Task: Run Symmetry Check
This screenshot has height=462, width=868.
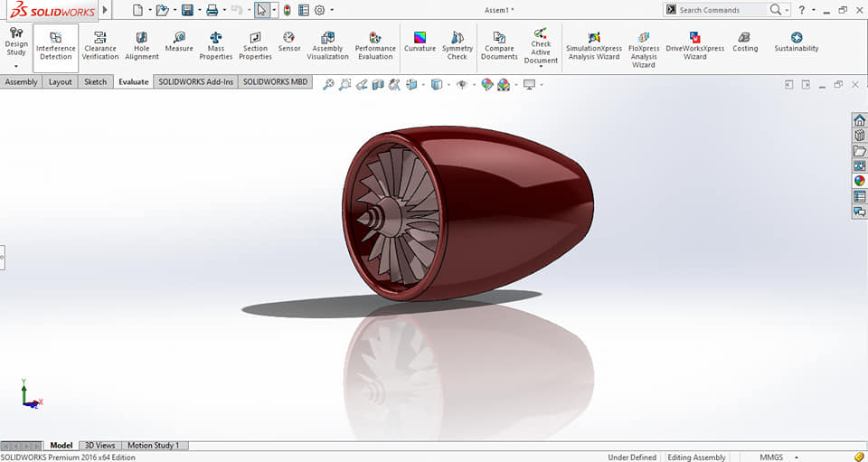Action: 458,45
